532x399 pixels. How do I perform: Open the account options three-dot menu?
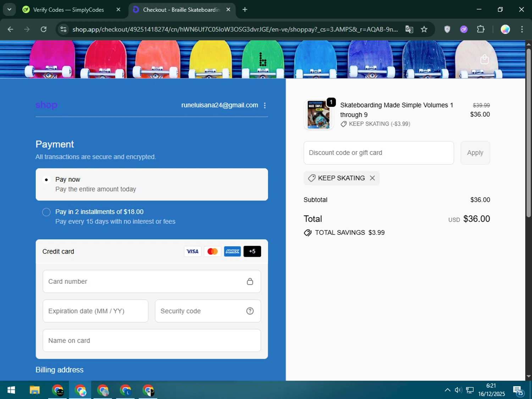pyautogui.click(x=265, y=105)
